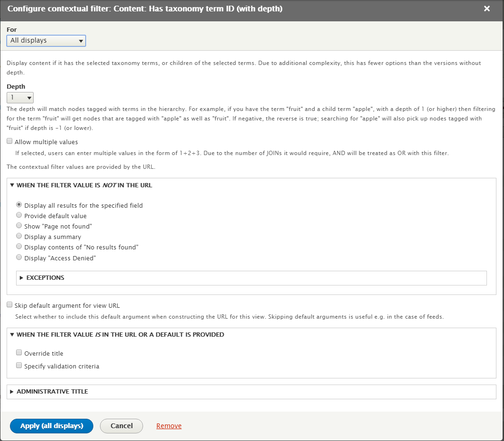Select Display "Access Denied" option
The image size is (504, 441).
tap(19, 257)
